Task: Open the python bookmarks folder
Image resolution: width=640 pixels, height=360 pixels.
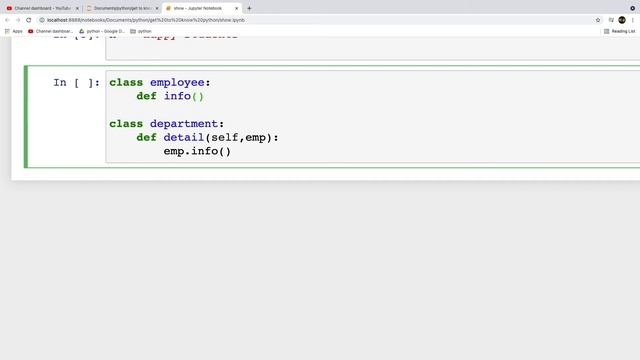Action: point(141,31)
